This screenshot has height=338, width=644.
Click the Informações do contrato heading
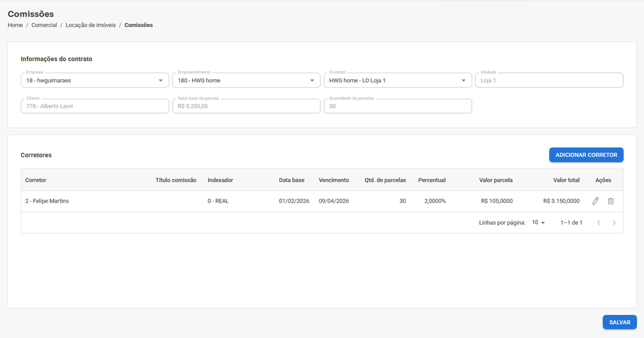click(57, 58)
